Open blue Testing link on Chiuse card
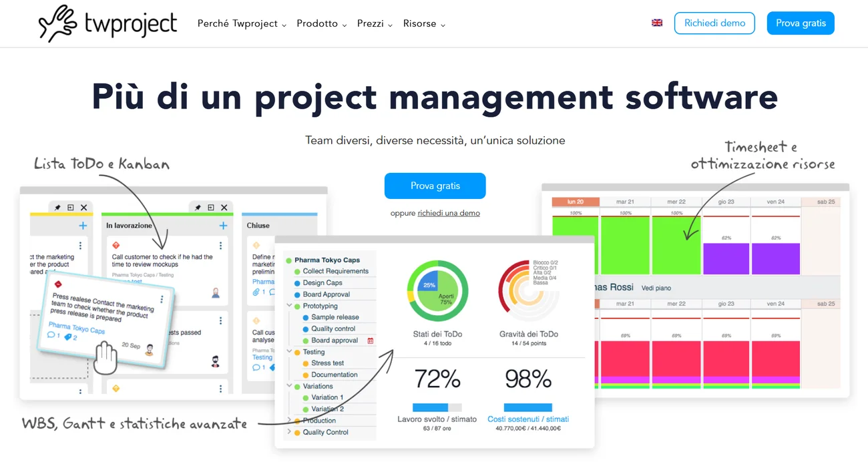Screen dimensions: 868x466 point(262,357)
